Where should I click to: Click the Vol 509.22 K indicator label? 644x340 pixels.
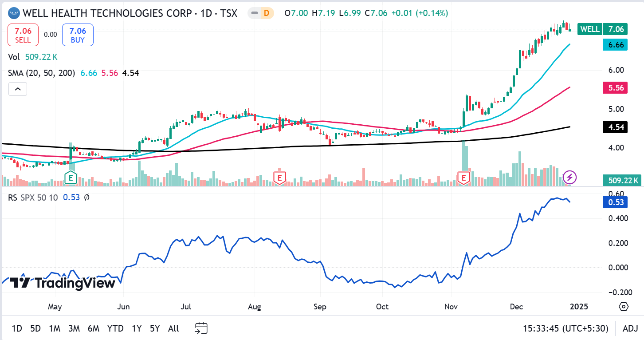[33, 57]
